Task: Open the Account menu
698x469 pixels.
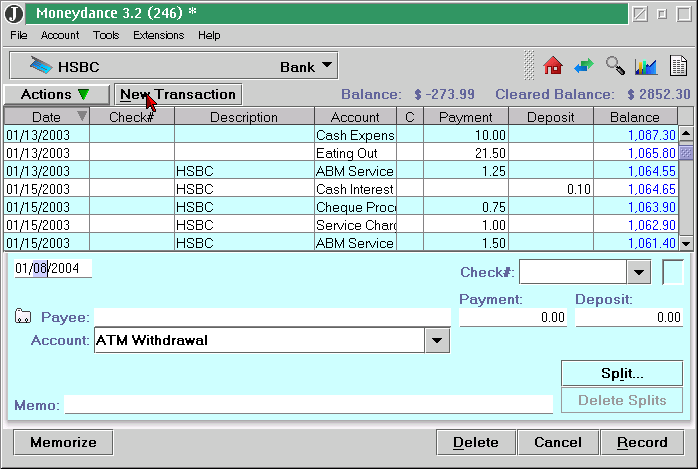Action: 60,35
